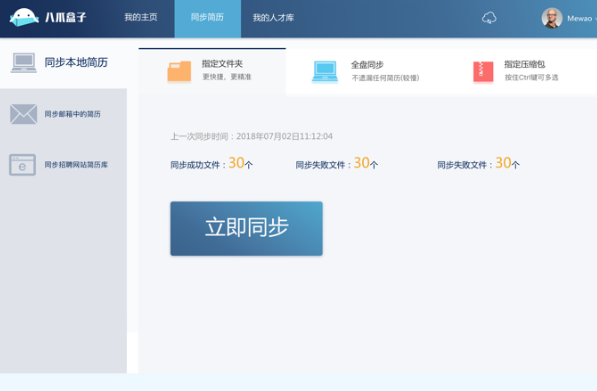Select the 同步简历 tab
Image resolution: width=597 pixels, height=391 pixels.
coord(208,19)
